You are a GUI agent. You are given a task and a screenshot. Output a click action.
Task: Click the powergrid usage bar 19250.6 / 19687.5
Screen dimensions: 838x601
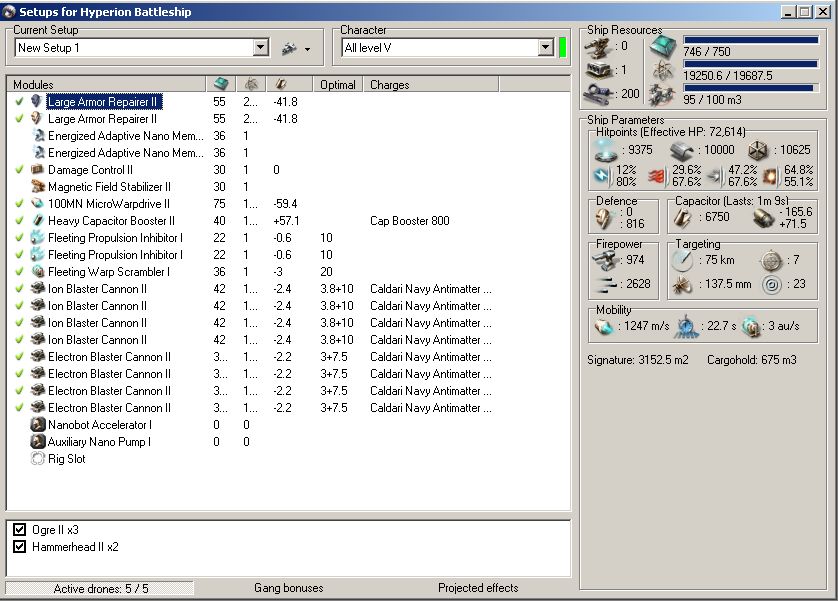[x=751, y=64]
